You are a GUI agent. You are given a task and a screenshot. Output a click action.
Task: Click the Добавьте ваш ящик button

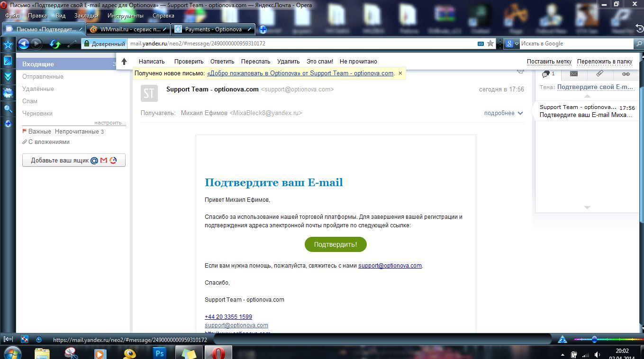pos(74,161)
